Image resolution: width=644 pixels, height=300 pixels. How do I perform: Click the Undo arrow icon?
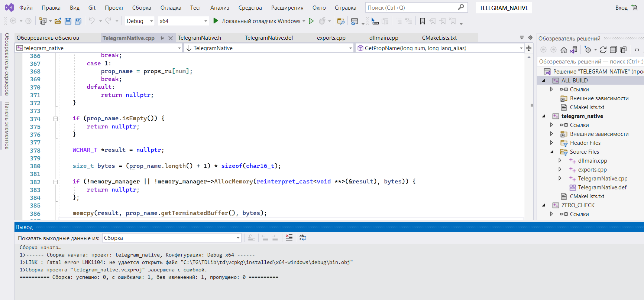coord(92,21)
